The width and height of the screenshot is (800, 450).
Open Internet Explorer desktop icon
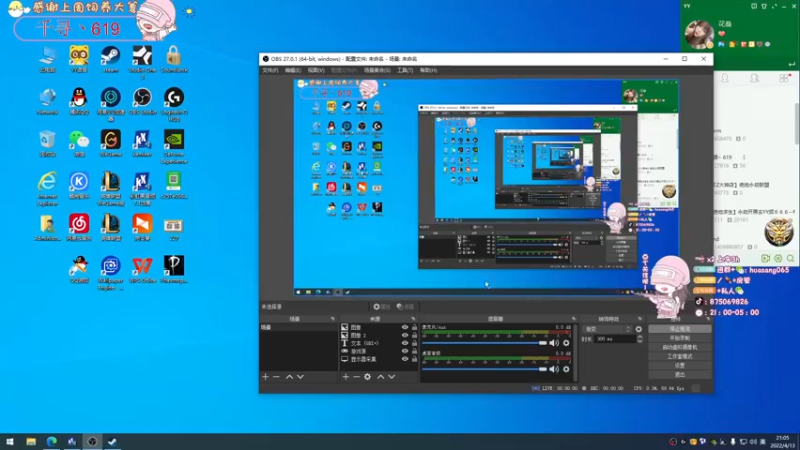tap(47, 189)
